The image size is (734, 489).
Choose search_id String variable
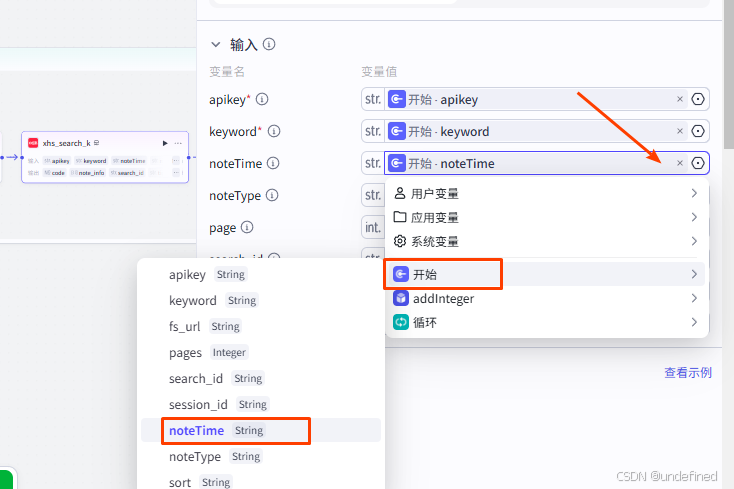261,378
